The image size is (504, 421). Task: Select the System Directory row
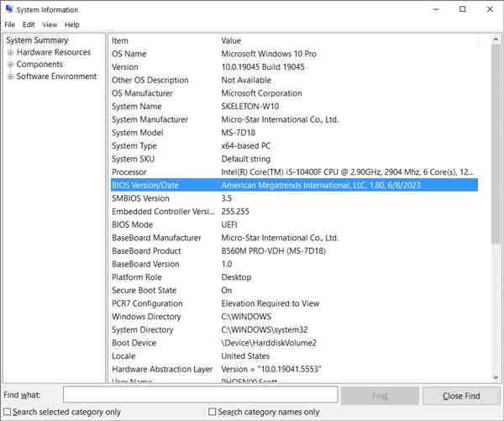point(294,330)
